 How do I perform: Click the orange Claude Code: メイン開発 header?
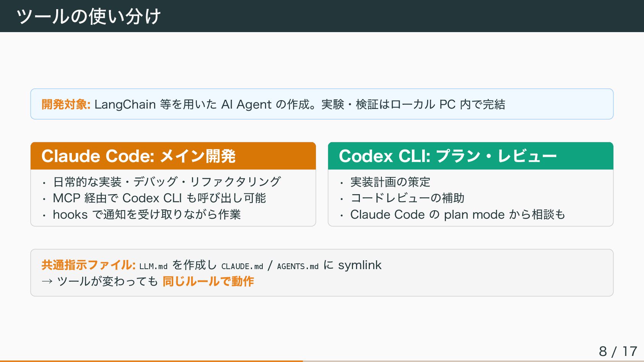coord(138,156)
